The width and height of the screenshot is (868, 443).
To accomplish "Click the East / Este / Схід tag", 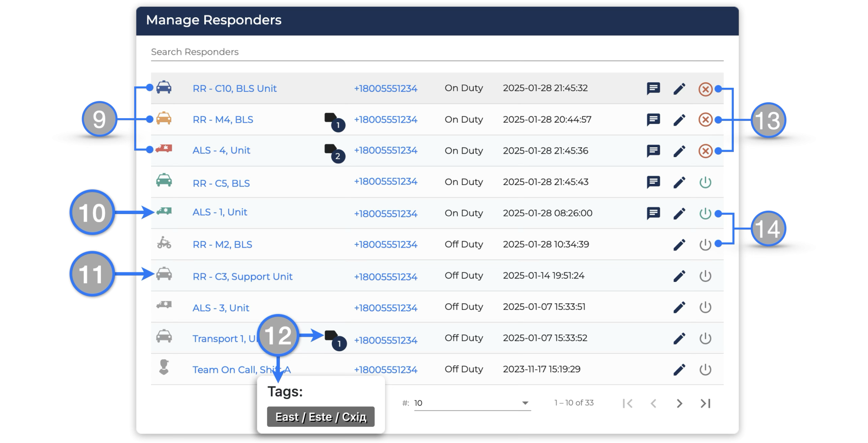I will point(321,417).
